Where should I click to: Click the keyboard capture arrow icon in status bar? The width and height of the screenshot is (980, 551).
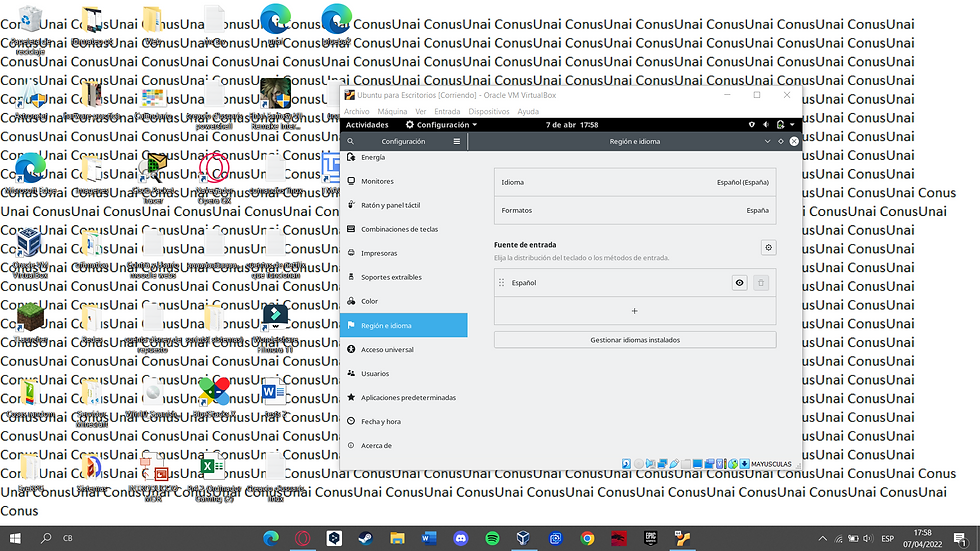click(x=744, y=464)
